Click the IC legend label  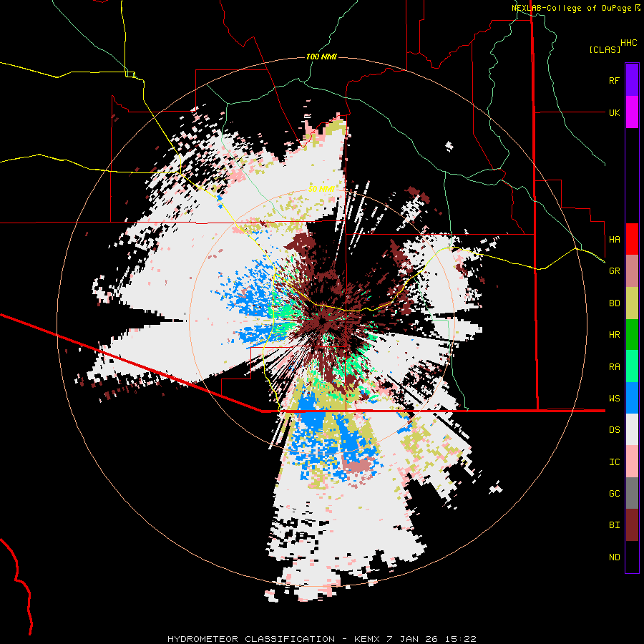pos(614,462)
